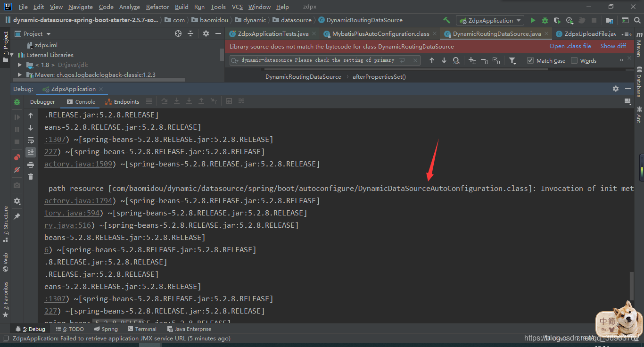The width and height of the screenshot is (644, 347).
Task: Enable the Words checkbox in search bar
Action: point(574,60)
